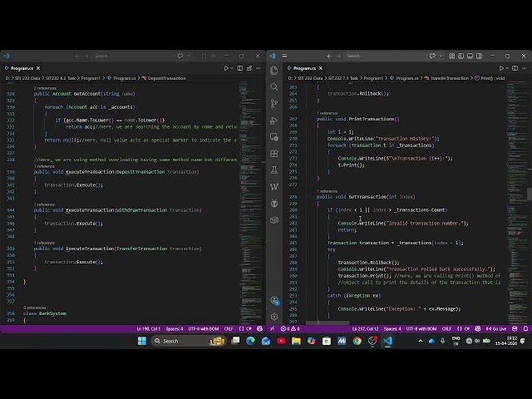
Task: Open notifications bell in right status bar
Action: click(x=525, y=328)
